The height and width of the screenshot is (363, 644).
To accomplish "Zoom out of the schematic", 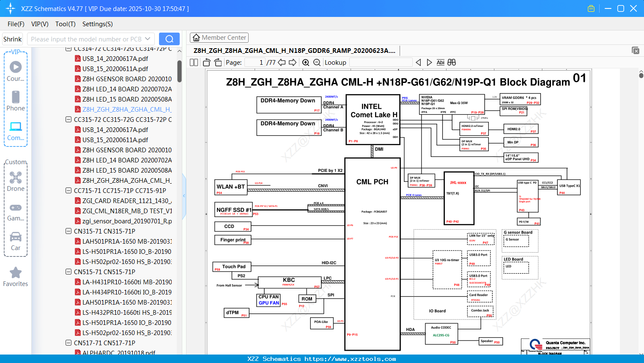I will point(317,63).
